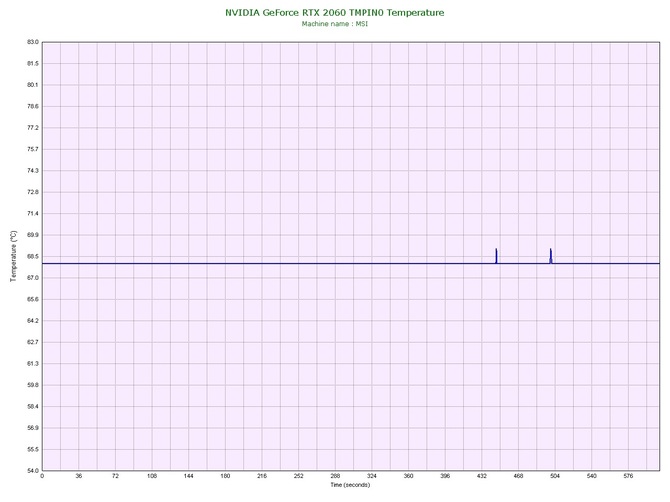Click the chart title "NVIDIA GeForce RTX 2060 TMPIN0 Temperature"
This screenshot has height=502, width=670.
pos(335,13)
